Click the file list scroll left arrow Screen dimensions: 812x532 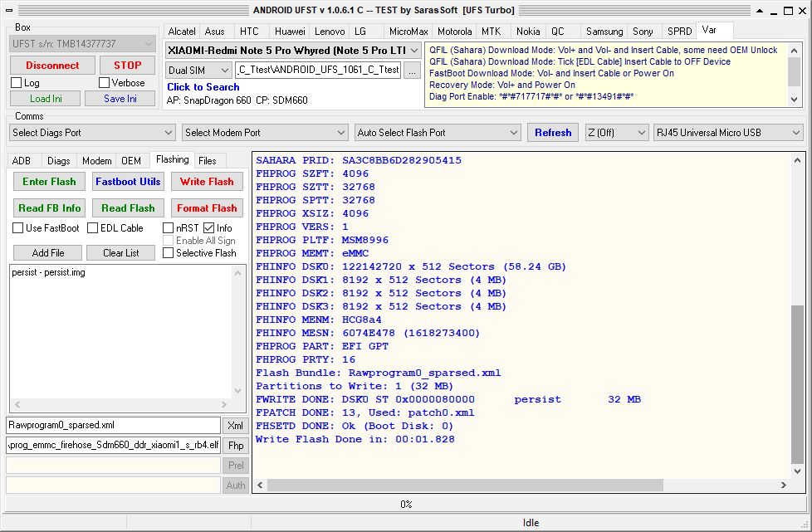point(17,405)
